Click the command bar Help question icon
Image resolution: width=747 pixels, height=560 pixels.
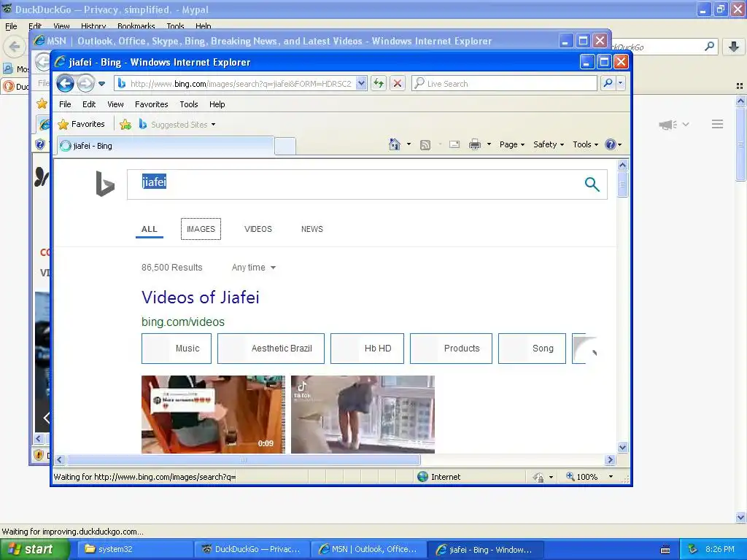click(611, 144)
